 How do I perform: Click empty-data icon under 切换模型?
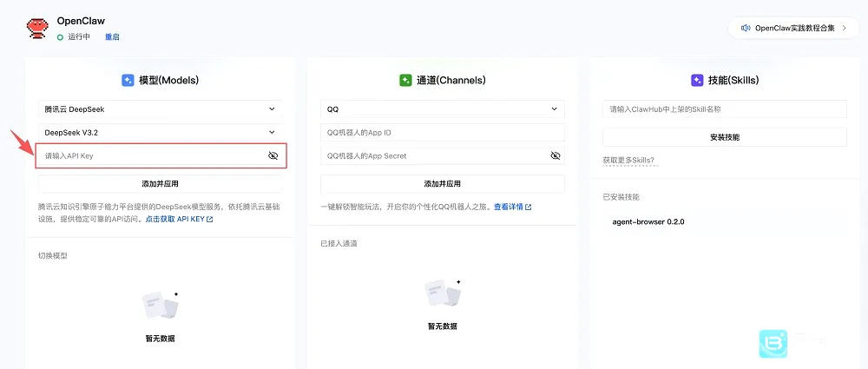tap(161, 306)
